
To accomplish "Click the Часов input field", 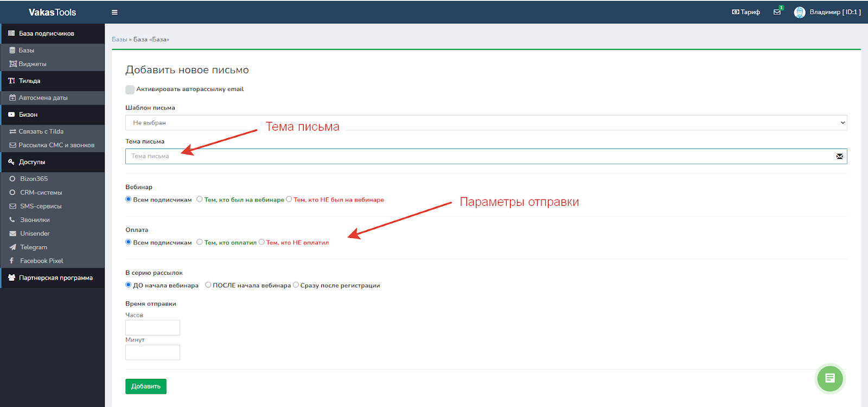I will point(152,327).
